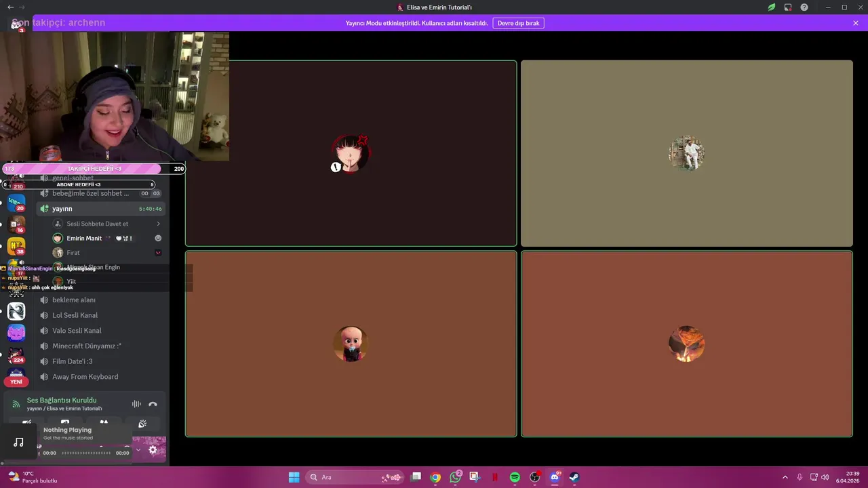Open Steam from taskbar
This screenshot has width=868, height=488.
[574, 477]
